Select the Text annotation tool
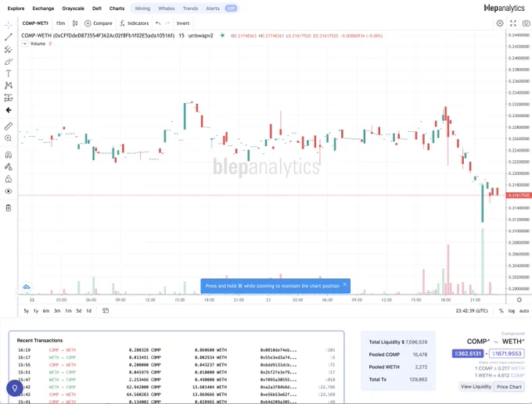 pyautogui.click(x=9, y=73)
